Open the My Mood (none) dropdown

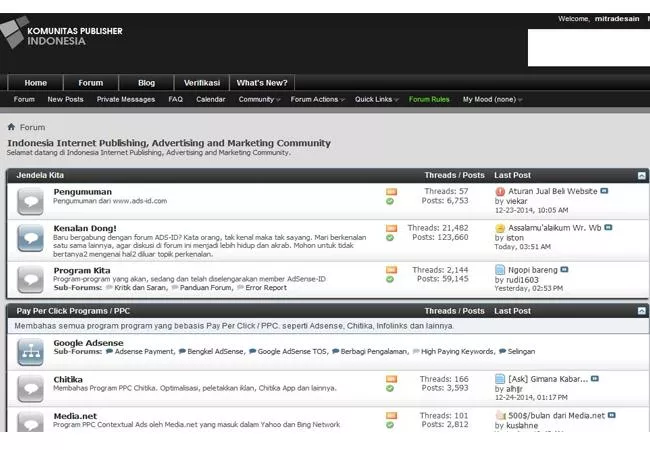coord(492,99)
